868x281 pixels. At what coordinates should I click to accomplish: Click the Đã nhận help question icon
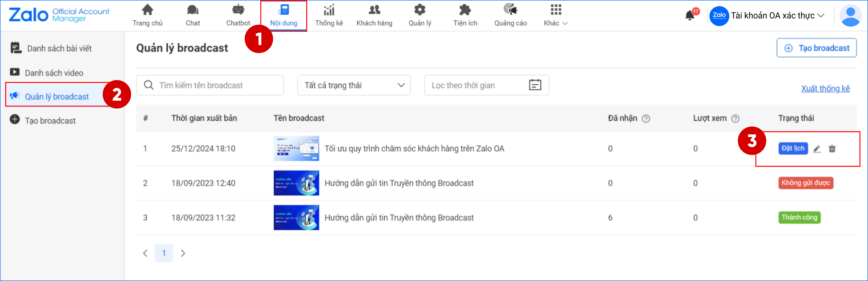tap(646, 119)
